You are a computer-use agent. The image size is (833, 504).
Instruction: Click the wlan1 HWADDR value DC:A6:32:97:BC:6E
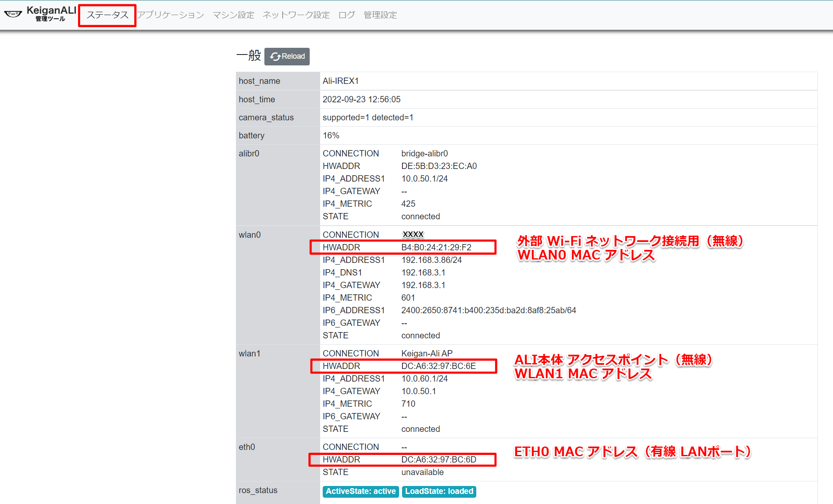pos(438,366)
